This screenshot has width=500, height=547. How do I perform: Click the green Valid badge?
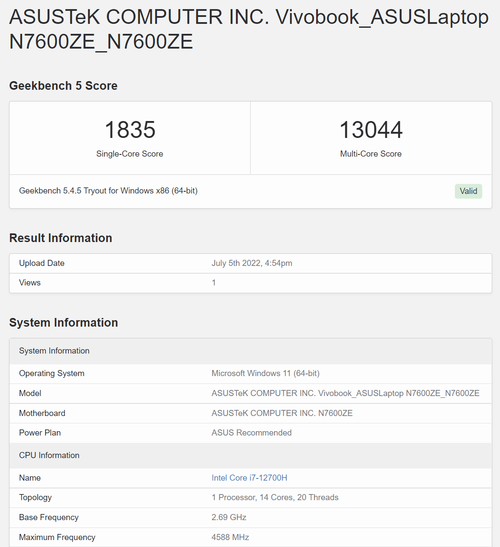468,191
